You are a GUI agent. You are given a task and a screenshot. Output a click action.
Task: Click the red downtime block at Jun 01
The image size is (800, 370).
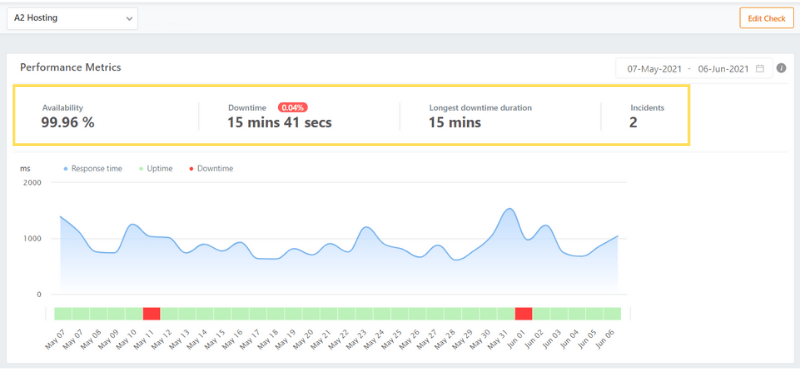coord(523,313)
